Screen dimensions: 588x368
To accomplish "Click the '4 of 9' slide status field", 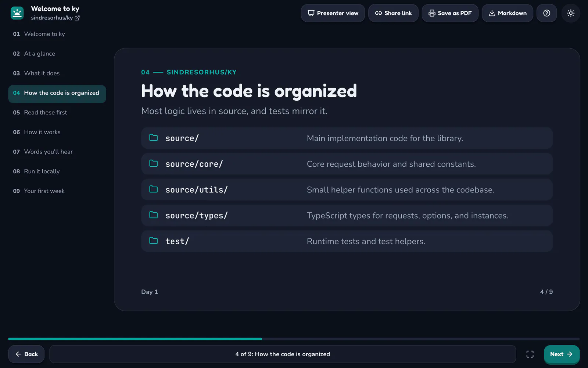I will [x=283, y=354].
